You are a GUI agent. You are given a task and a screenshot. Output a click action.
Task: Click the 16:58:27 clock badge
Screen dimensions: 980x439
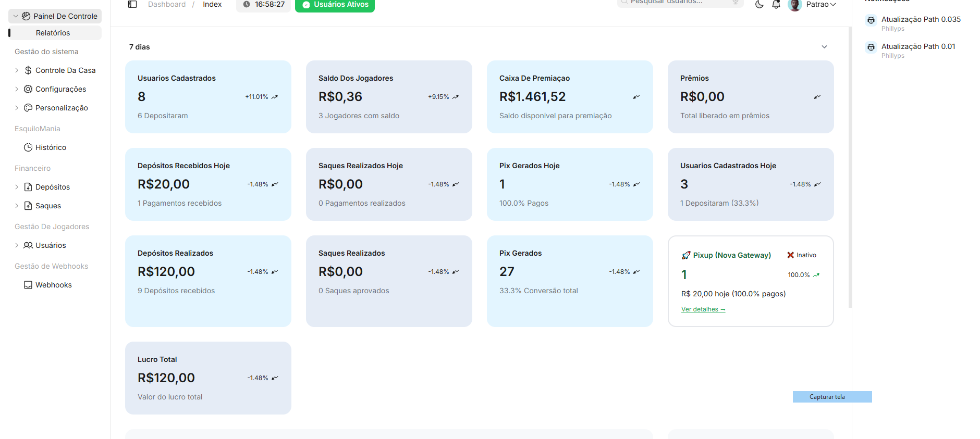(x=264, y=5)
